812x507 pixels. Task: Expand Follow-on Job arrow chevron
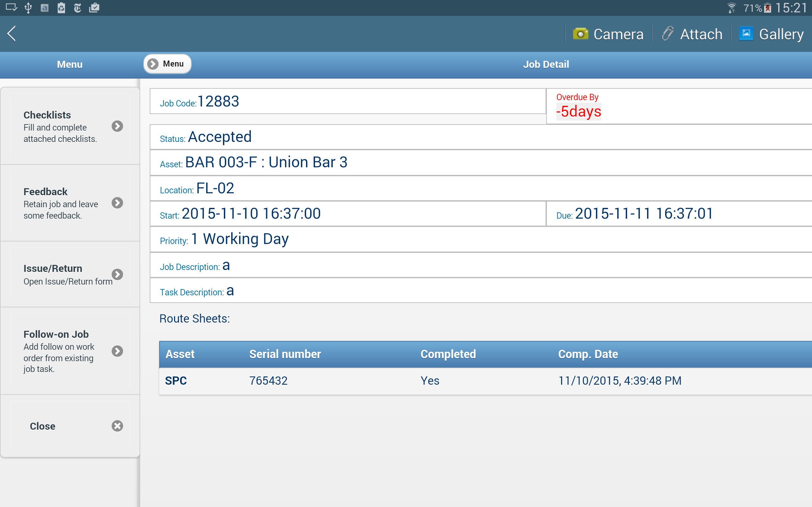coord(117,351)
